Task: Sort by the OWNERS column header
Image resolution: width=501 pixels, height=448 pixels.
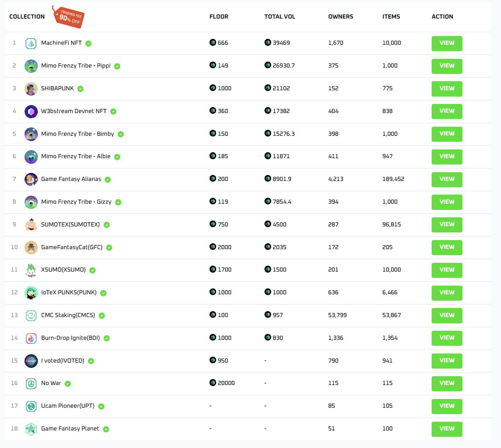Action: click(x=341, y=17)
